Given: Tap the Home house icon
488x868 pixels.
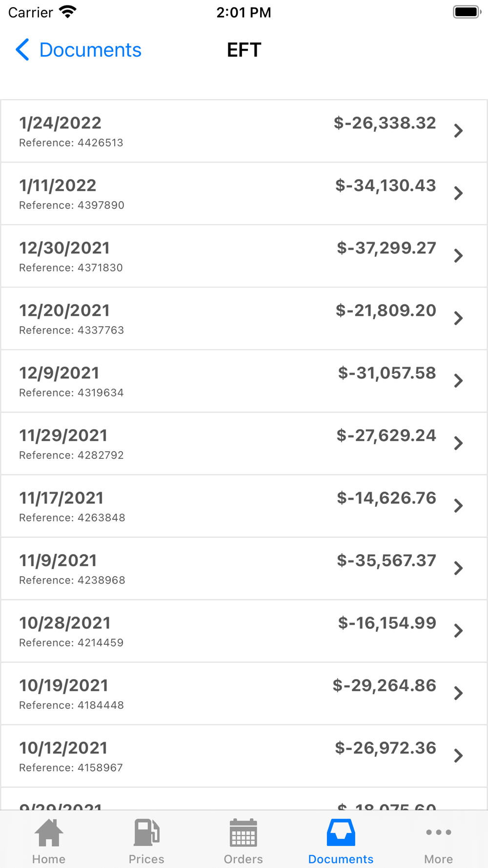Looking at the screenshot, I should point(49,833).
